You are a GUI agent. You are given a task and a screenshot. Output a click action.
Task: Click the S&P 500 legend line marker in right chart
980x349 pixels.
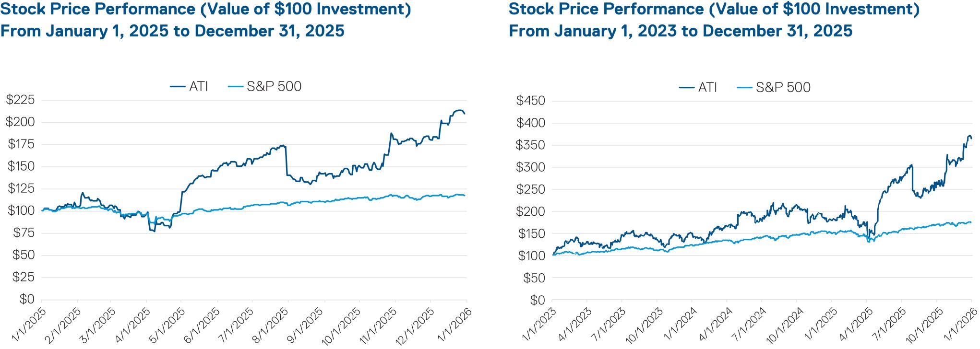pyautogui.click(x=744, y=88)
